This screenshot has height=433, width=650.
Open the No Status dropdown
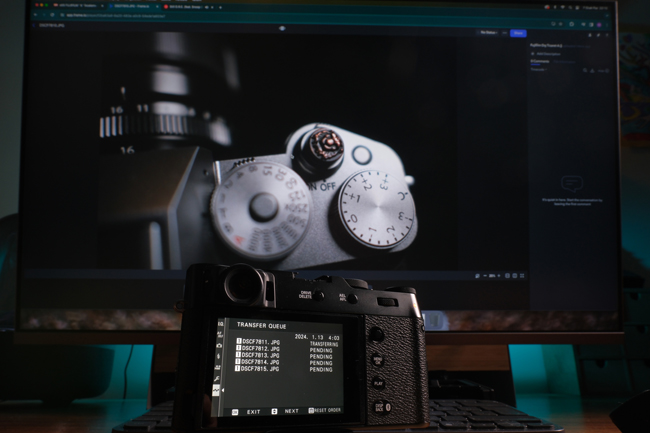[489, 33]
